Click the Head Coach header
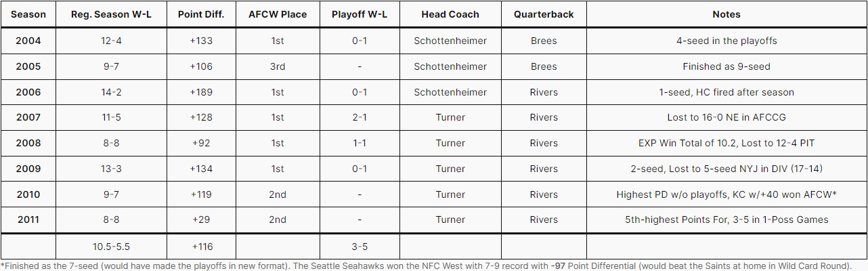 [450, 14]
